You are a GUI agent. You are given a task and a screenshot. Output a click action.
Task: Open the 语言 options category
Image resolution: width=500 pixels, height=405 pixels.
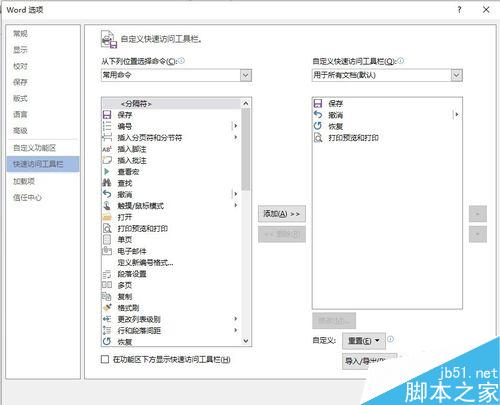(x=20, y=114)
